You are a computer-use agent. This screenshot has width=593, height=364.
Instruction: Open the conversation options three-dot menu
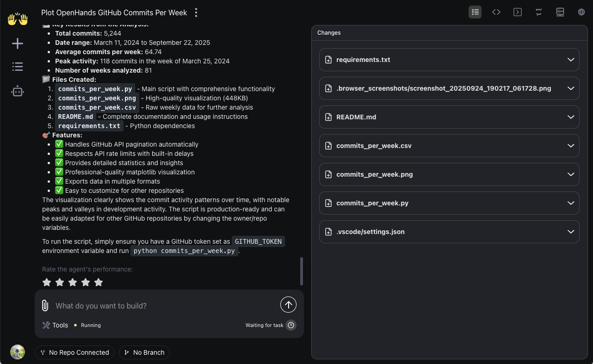(196, 12)
